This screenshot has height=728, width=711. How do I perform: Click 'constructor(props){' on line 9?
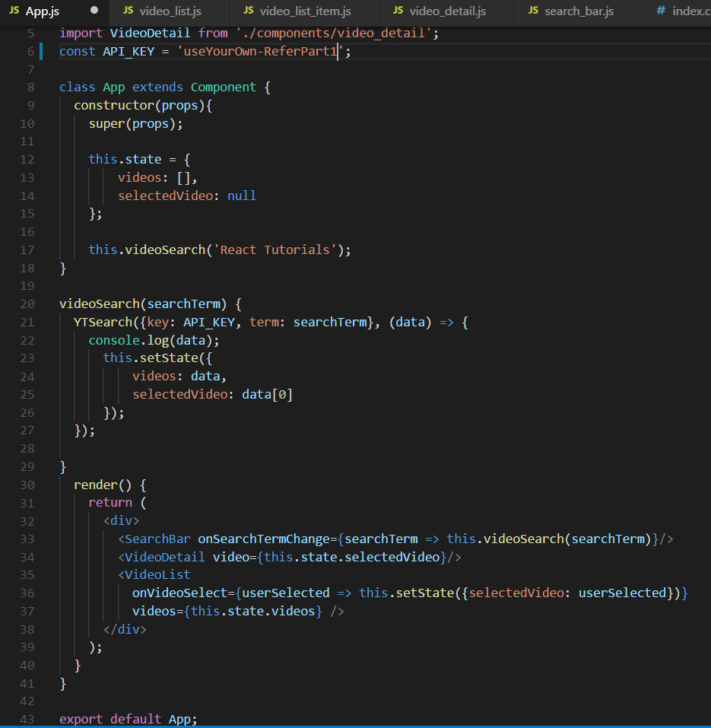[x=143, y=106]
